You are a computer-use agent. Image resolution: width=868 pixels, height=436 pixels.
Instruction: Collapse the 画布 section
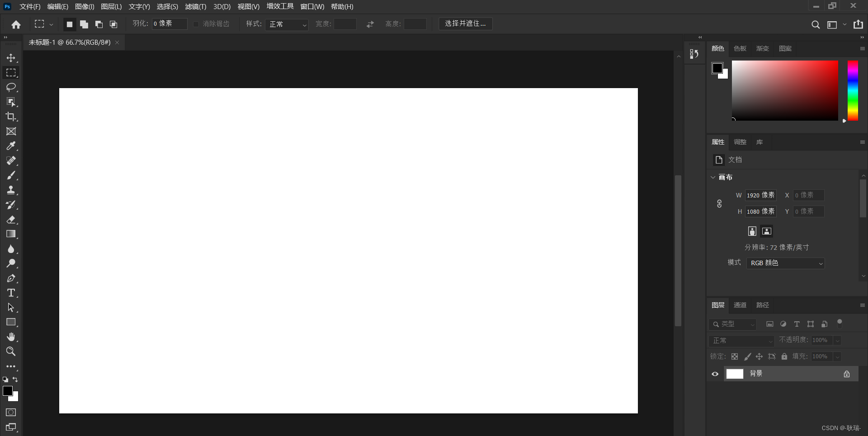[713, 177]
